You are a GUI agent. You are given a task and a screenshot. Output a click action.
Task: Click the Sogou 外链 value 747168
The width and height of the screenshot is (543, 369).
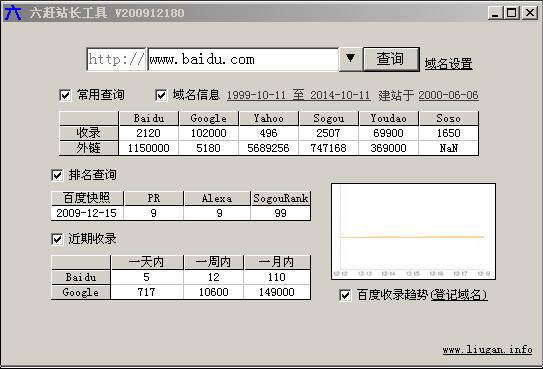328,148
